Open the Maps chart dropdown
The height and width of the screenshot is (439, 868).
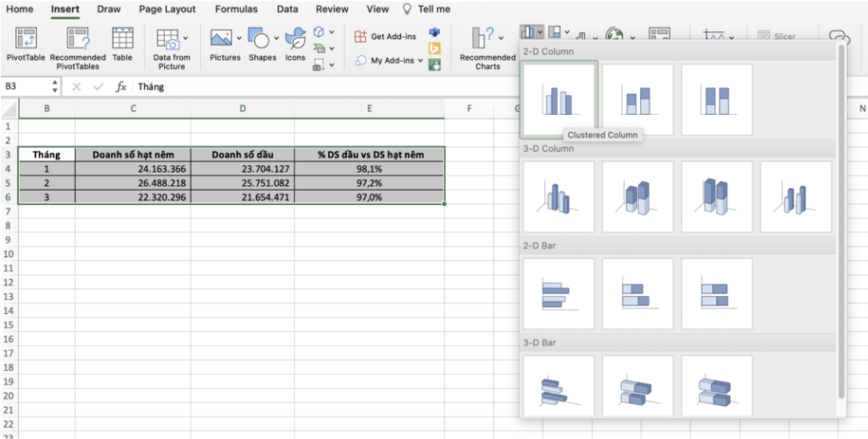pyautogui.click(x=620, y=34)
